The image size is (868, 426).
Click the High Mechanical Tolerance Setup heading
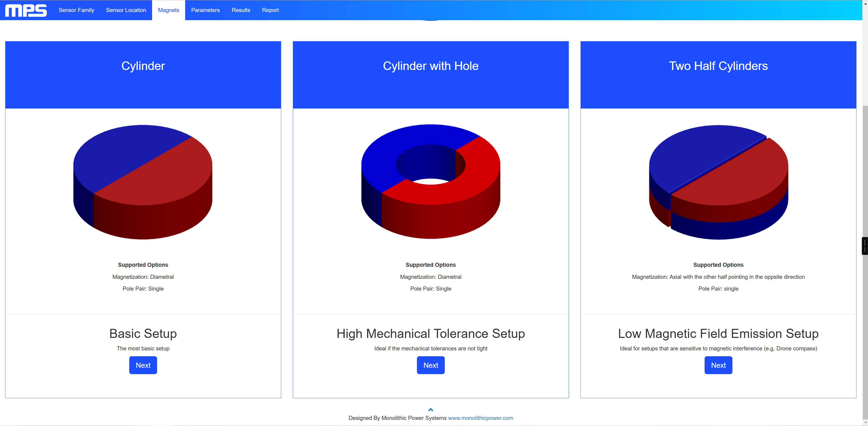point(431,334)
